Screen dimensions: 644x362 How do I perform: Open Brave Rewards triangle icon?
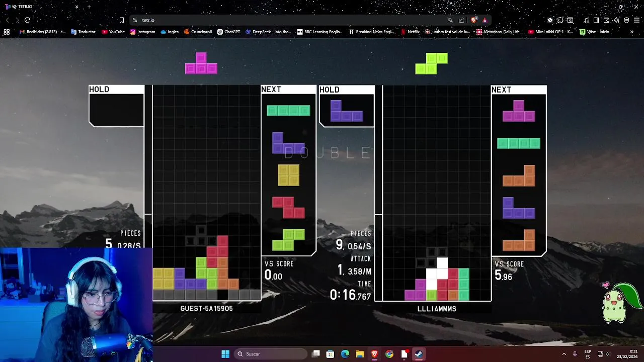[x=485, y=20]
